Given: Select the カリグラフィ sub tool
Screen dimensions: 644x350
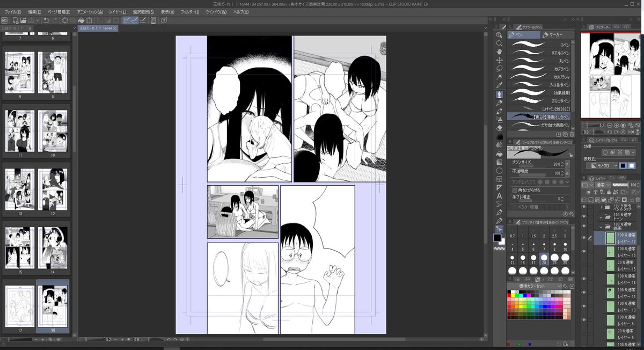Looking at the screenshot, I should [x=539, y=77].
